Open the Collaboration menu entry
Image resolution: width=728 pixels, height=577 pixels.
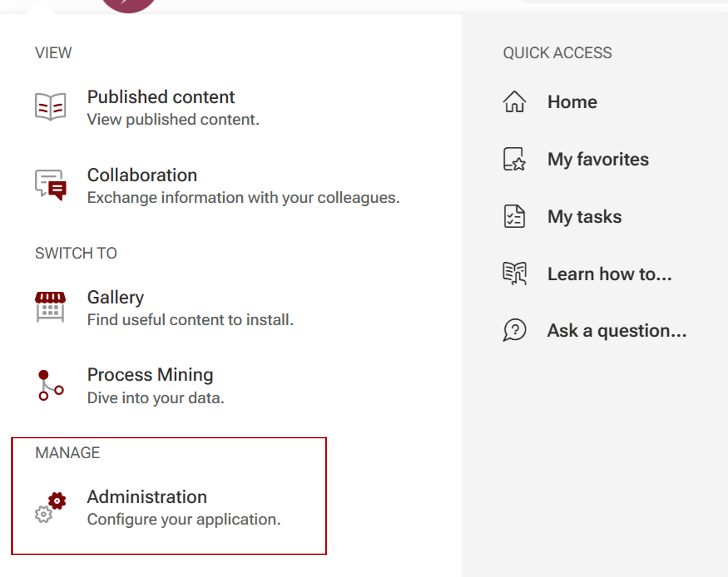(x=142, y=175)
